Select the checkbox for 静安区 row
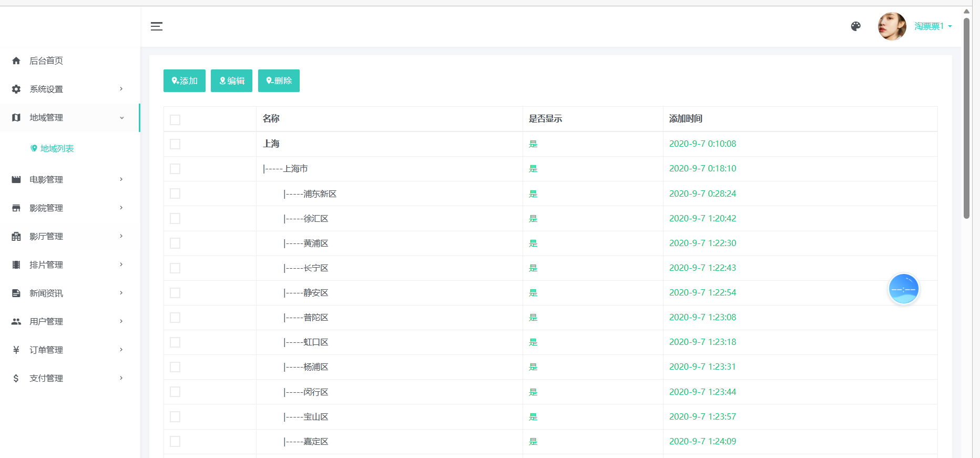This screenshot has width=980, height=458. pyautogui.click(x=175, y=293)
